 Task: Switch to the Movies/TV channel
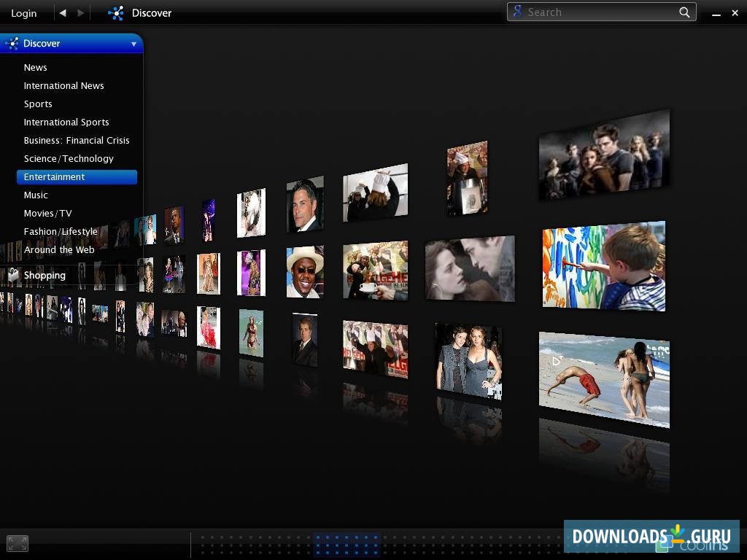tap(48, 213)
